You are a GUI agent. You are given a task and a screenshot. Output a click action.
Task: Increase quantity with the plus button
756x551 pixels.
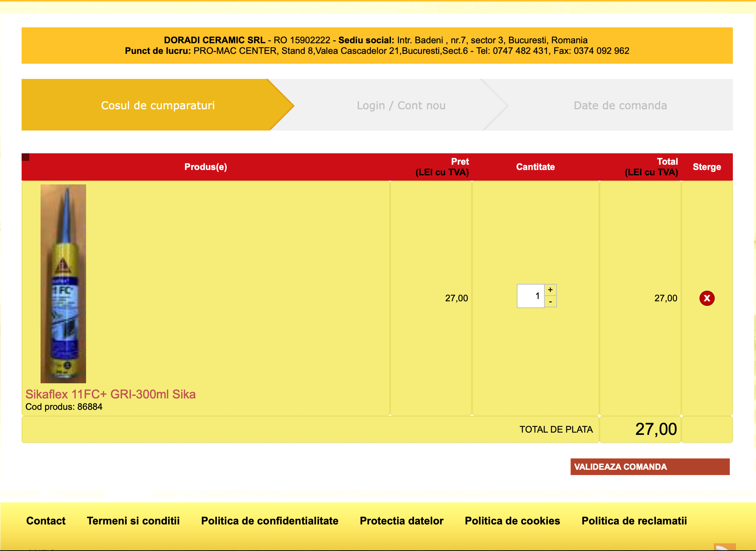point(551,290)
